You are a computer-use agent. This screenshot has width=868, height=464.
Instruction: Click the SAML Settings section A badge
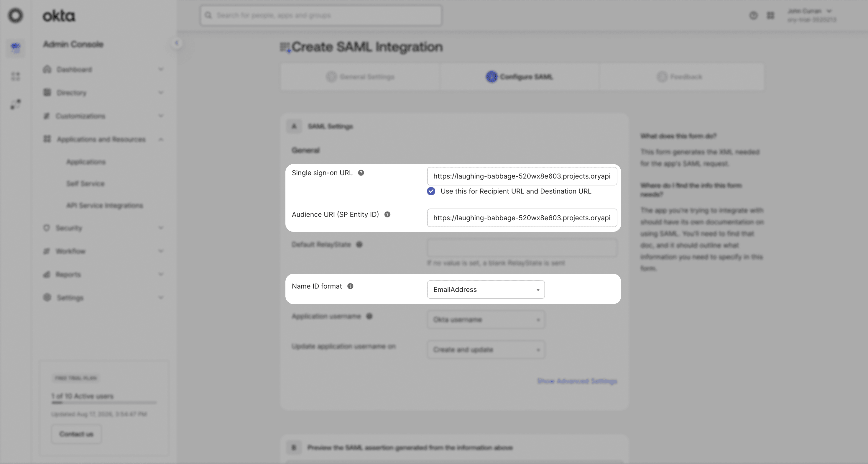(x=294, y=127)
